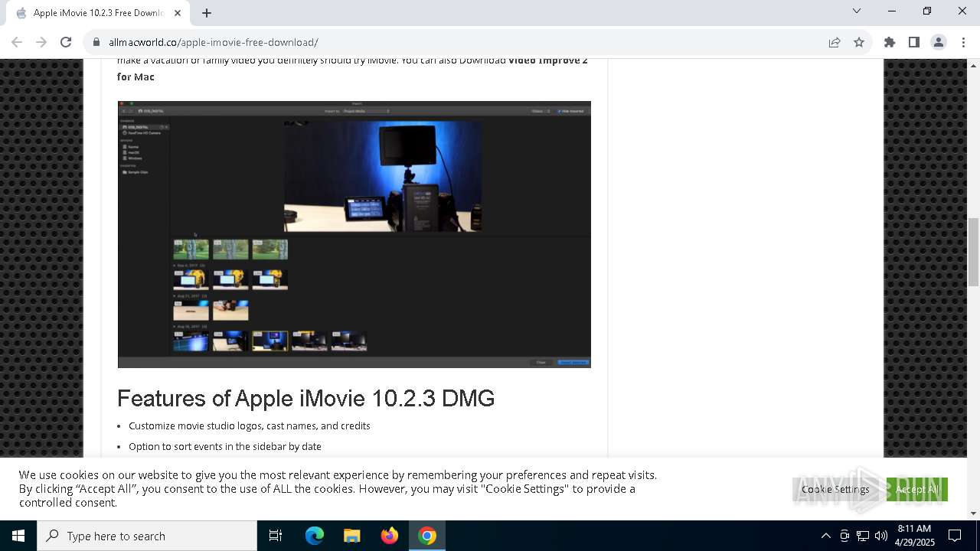
Task: Click 'Customize movie studio logos' bullet text
Action: coord(250,425)
